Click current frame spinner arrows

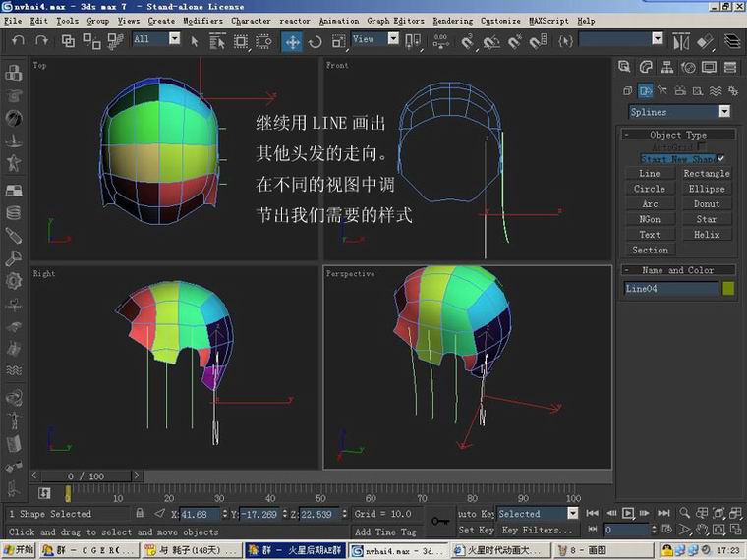point(654,530)
